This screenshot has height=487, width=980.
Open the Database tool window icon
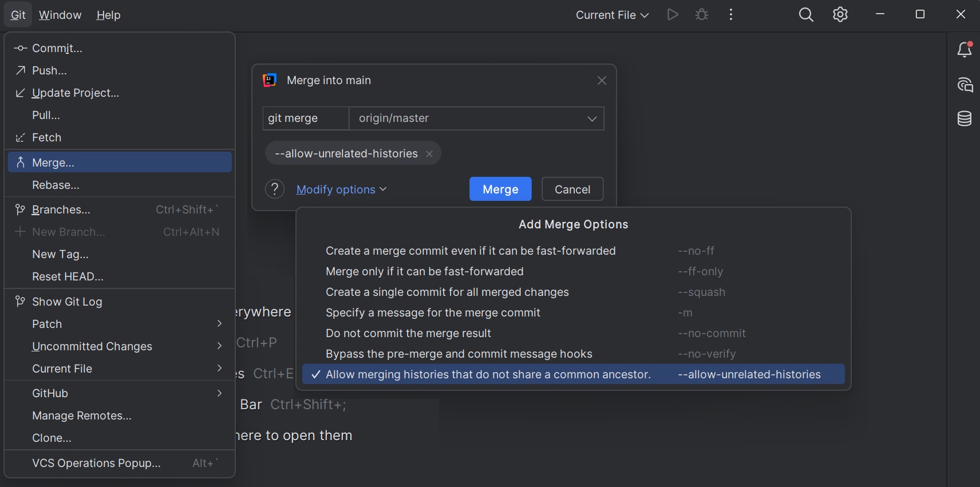click(965, 118)
